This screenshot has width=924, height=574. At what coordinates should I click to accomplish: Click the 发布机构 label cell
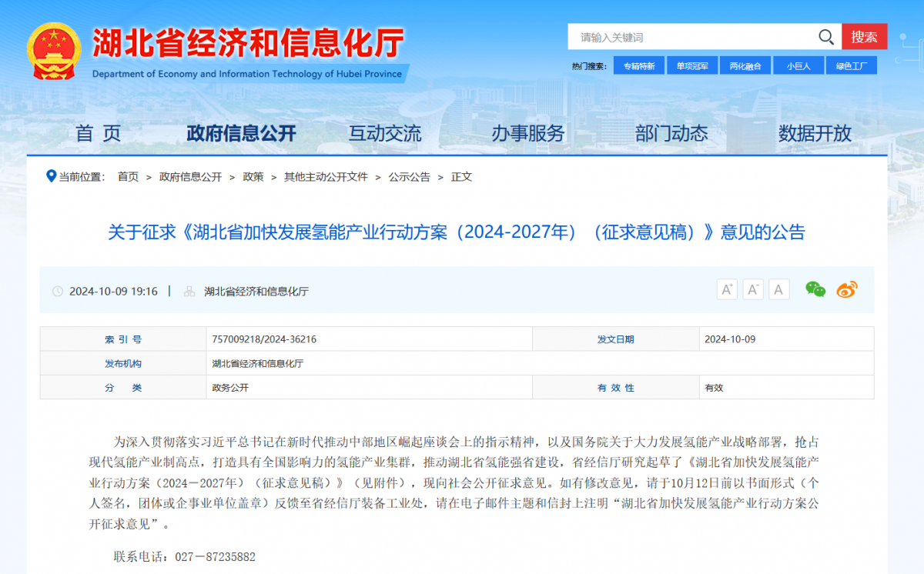point(123,363)
